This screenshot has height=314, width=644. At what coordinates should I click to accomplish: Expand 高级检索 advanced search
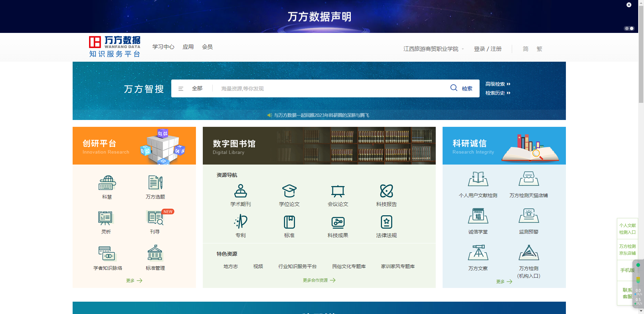point(497,84)
